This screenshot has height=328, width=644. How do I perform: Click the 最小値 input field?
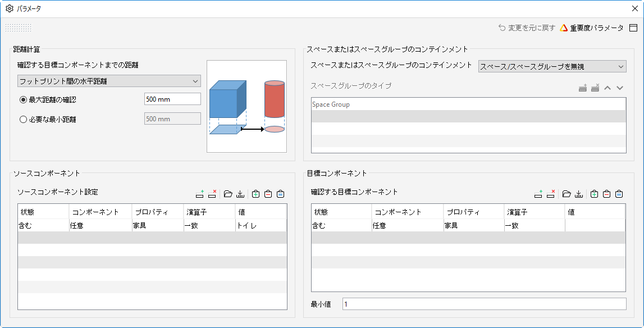(484, 304)
